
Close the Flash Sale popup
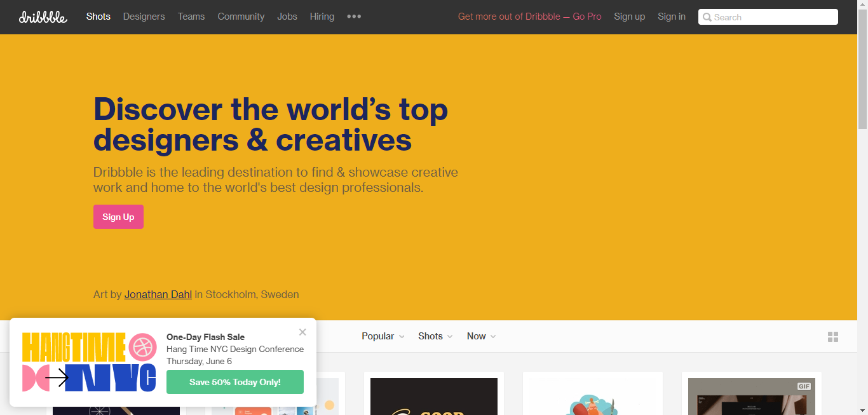click(302, 332)
